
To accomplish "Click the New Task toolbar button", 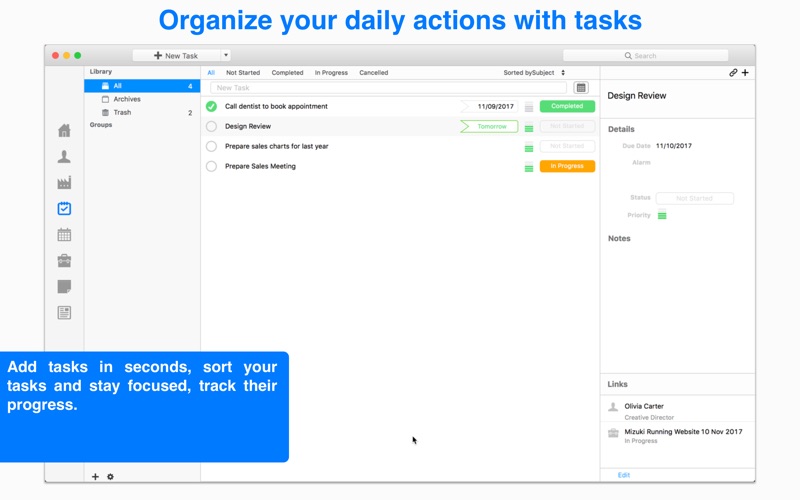I will pyautogui.click(x=177, y=55).
